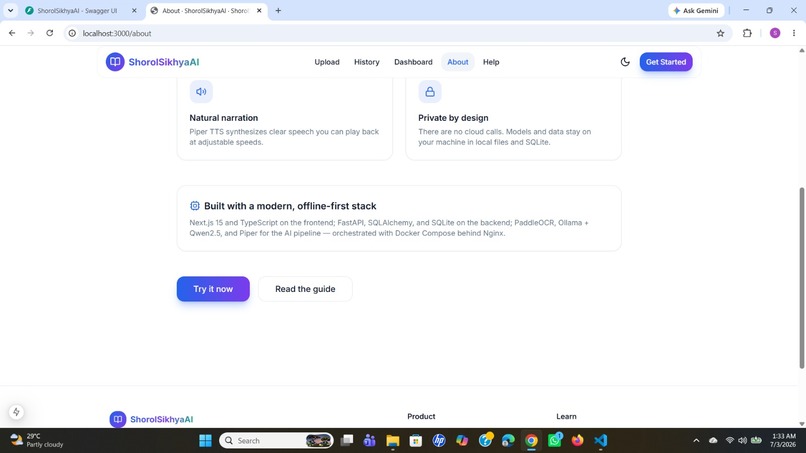Click the scrollbar down arrow
This screenshot has width=806, height=453.
point(801,424)
